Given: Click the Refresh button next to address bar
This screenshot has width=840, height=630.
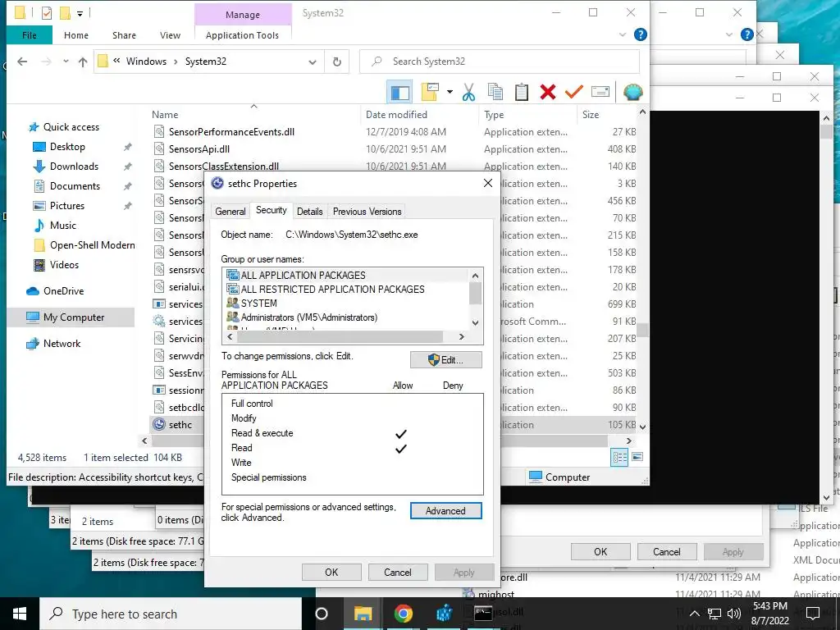Looking at the screenshot, I should click(x=337, y=62).
